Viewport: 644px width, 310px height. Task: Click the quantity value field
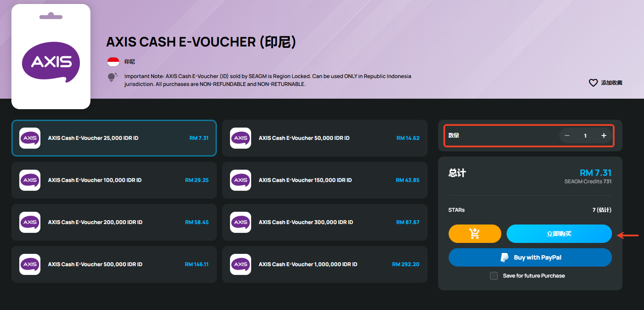click(x=585, y=135)
